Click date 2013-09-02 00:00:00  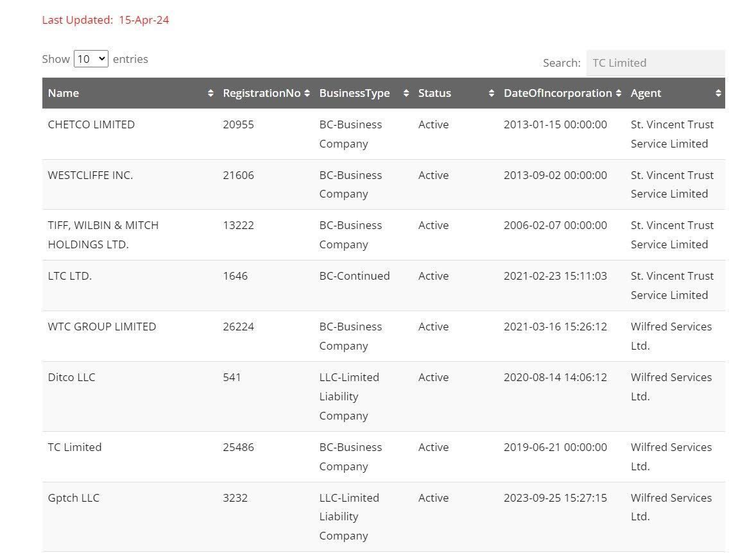[x=555, y=175]
